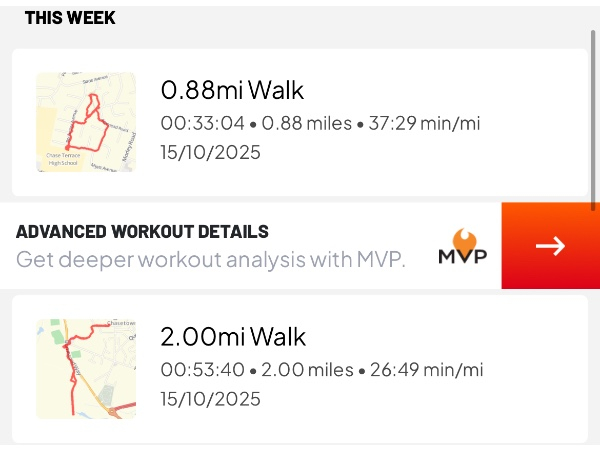Click the This Week section header

pyautogui.click(x=70, y=18)
